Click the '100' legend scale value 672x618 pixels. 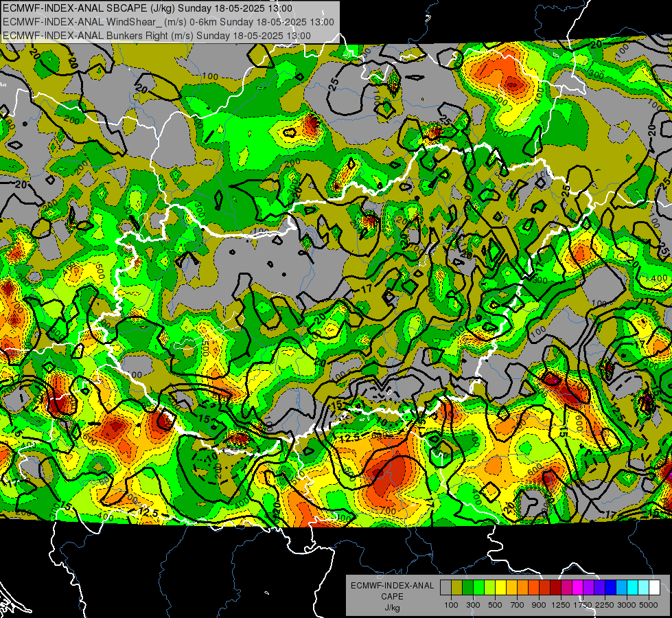451,605
